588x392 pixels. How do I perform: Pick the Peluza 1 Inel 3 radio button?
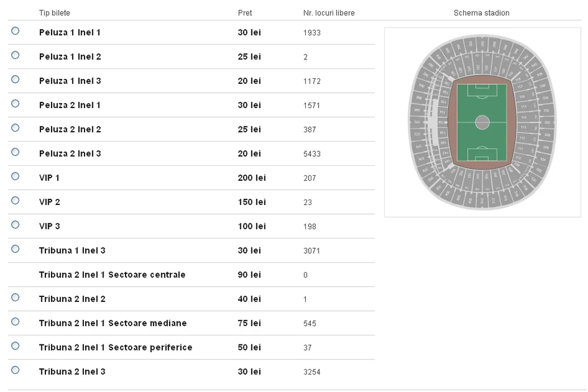(15, 80)
